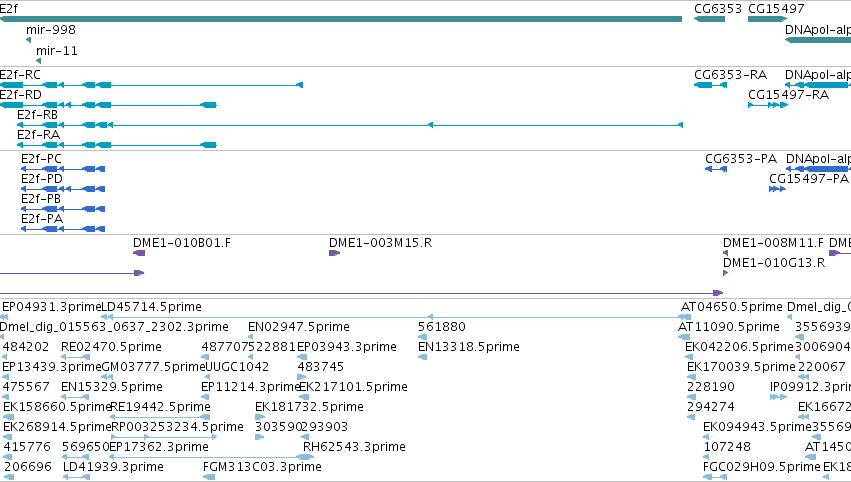
Task: Click the 107248 feature label
Action: [727, 448]
